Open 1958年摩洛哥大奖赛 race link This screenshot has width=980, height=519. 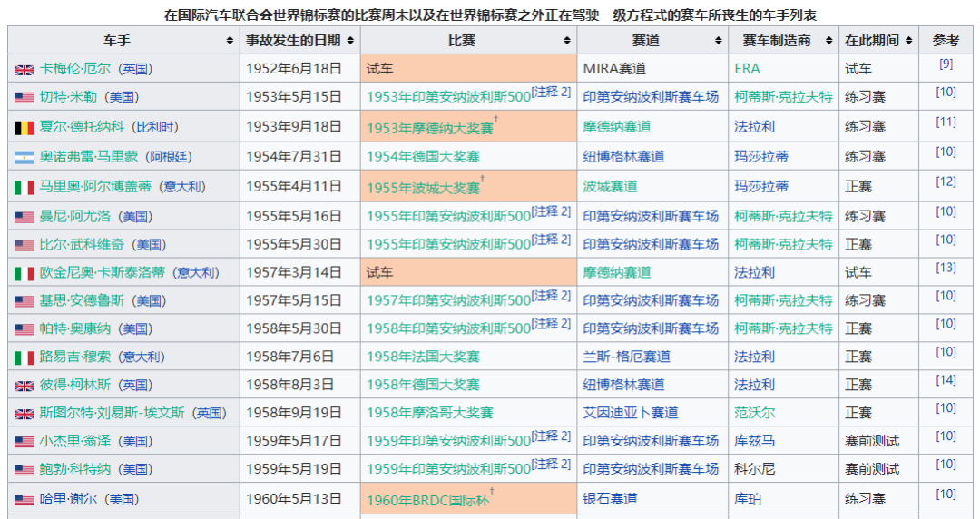pyautogui.click(x=430, y=413)
